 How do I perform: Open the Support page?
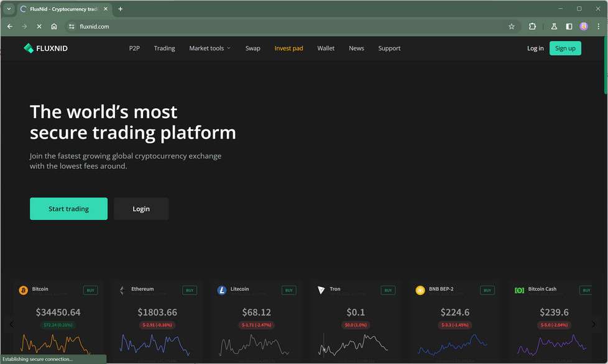[x=389, y=48]
